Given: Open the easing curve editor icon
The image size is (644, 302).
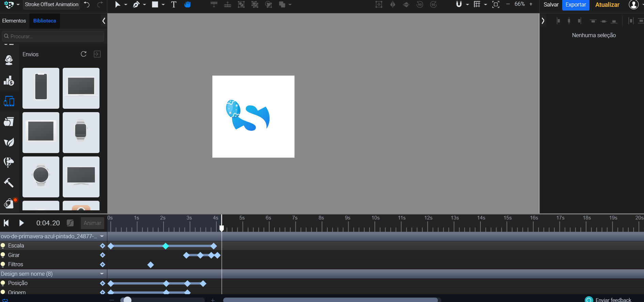Looking at the screenshot, I should (70, 223).
